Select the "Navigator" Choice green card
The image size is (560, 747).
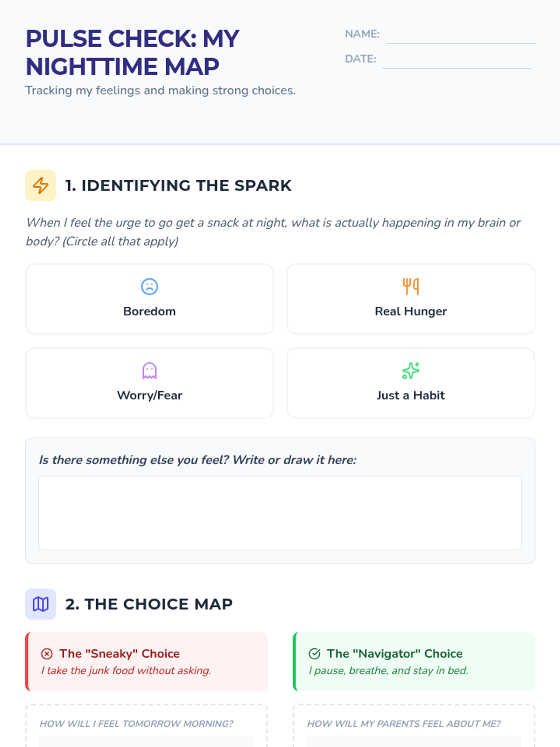pyautogui.click(x=414, y=662)
